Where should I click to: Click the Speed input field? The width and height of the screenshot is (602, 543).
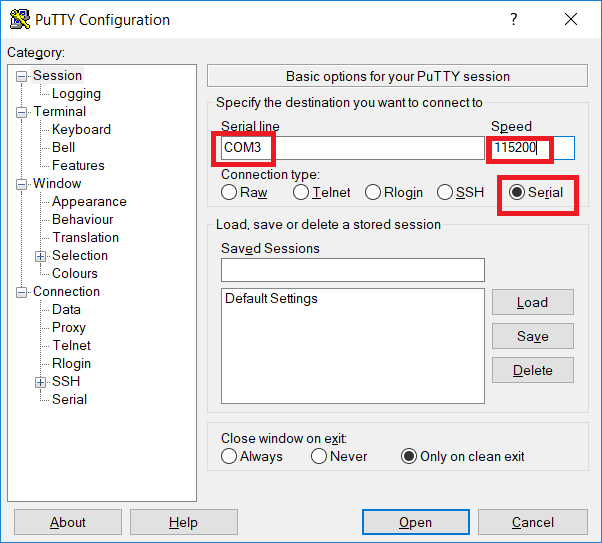pyautogui.click(x=533, y=148)
